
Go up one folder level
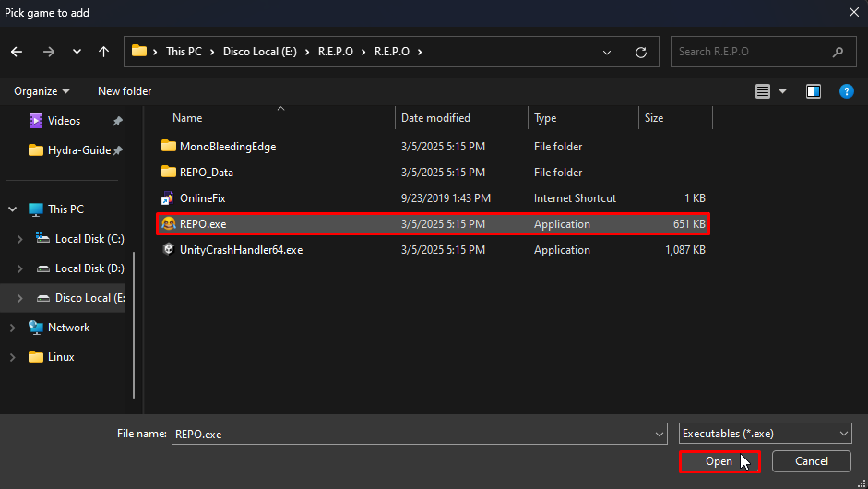[104, 52]
